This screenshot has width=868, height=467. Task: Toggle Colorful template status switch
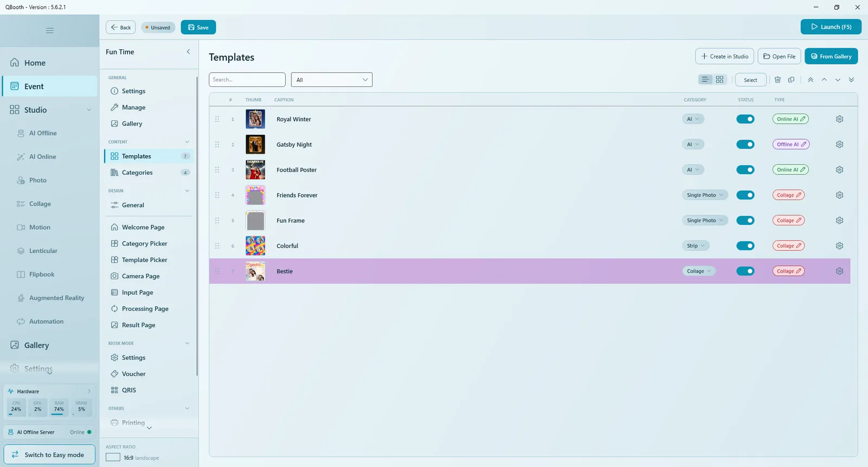click(745, 246)
